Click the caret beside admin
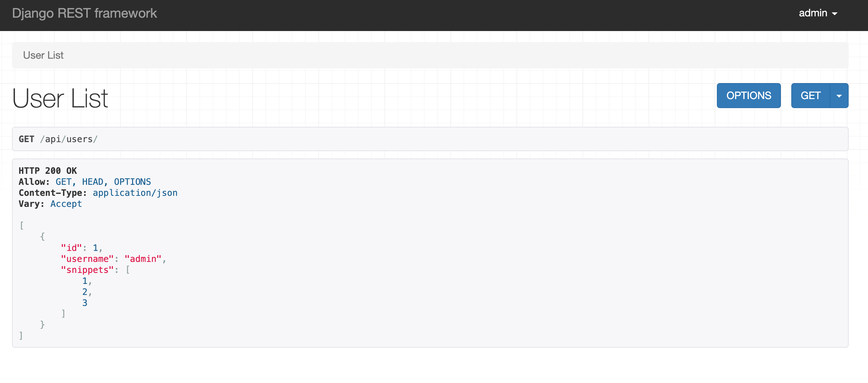This screenshot has width=868, height=383. click(x=835, y=14)
